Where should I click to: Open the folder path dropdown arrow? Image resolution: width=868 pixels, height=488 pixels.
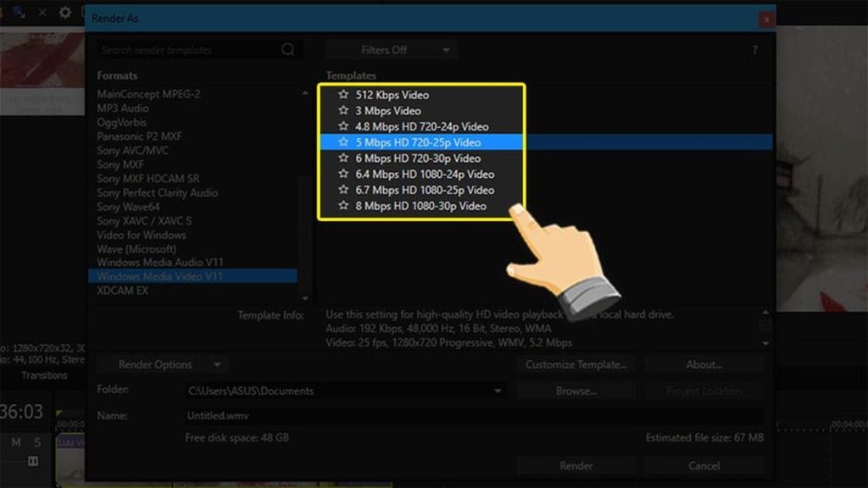tap(498, 391)
